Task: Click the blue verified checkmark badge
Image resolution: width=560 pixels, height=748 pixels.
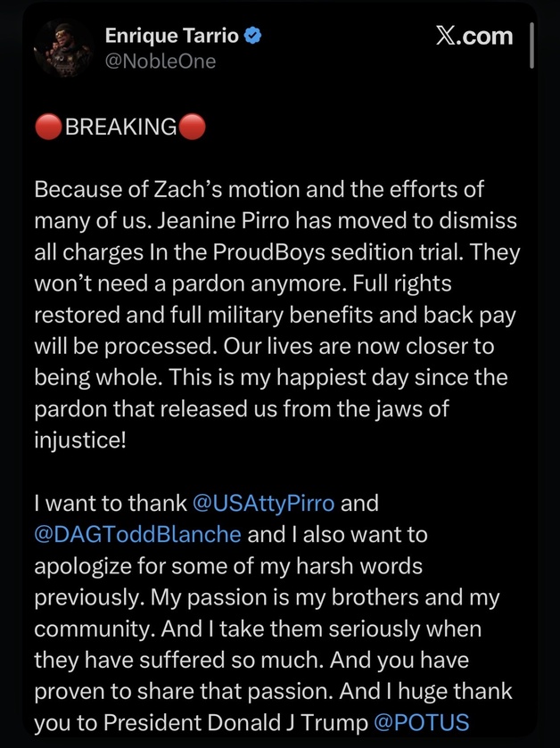Action: tap(253, 37)
